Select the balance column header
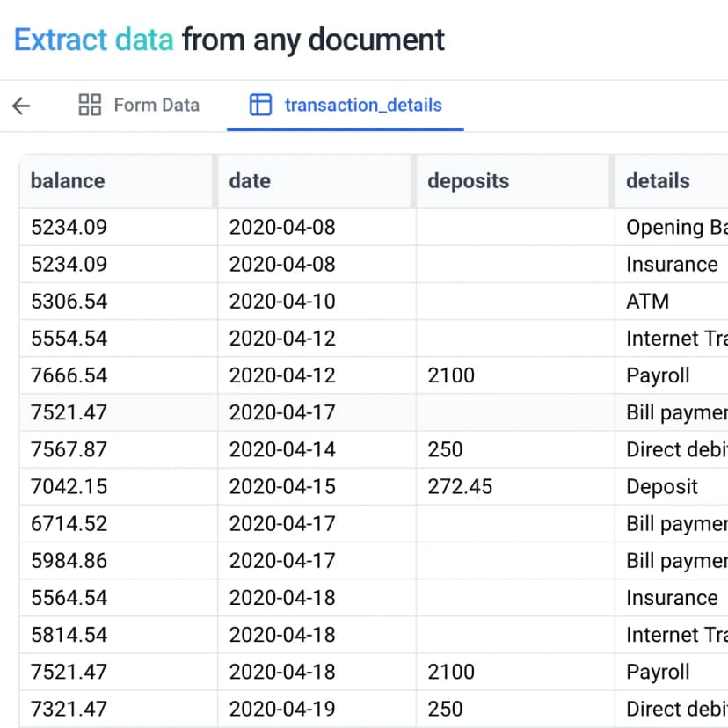Screen dimensions: 728x728 (117, 181)
